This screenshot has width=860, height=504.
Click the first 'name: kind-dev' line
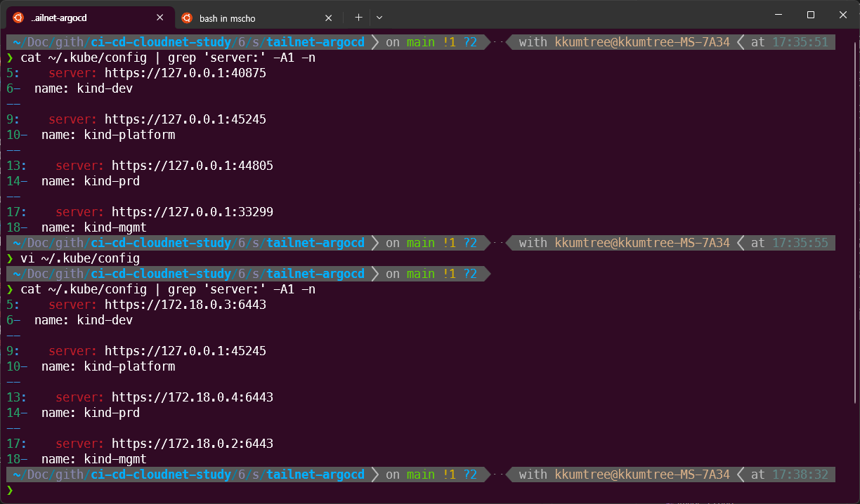pos(84,88)
